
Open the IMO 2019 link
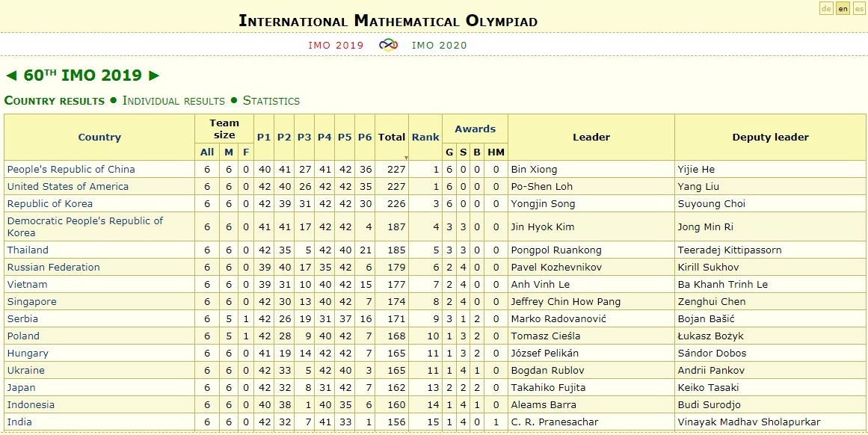click(336, 45)
